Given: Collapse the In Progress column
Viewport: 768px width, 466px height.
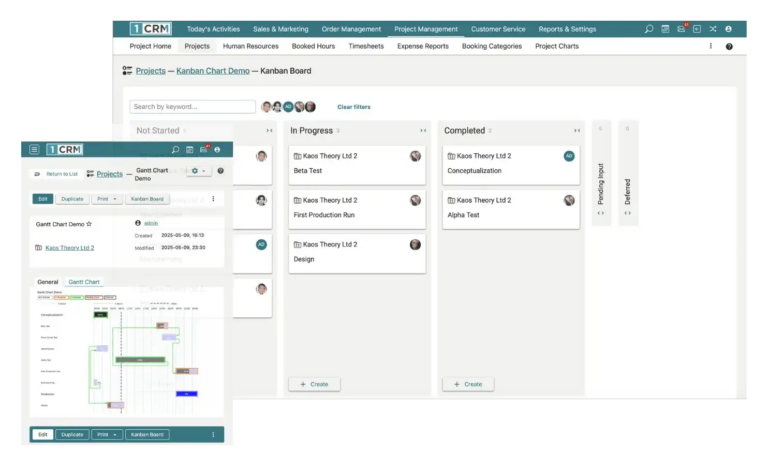Looking at the screenshot, I should pyautogui.click(x=423, y=131).
